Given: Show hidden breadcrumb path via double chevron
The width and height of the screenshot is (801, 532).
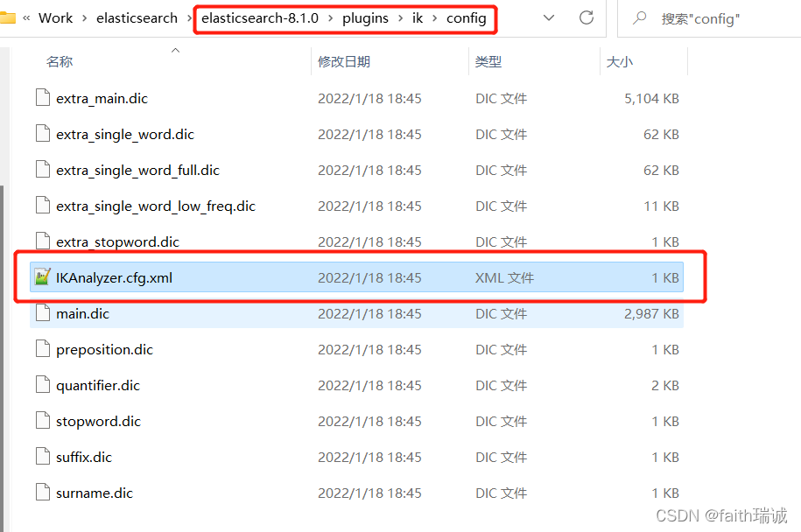Looking at the screenshot, I should [26, 18].
